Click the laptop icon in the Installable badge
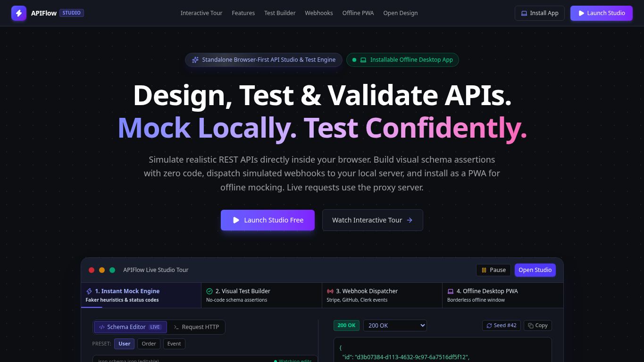The image size is (644, 362). pos(363,60)
